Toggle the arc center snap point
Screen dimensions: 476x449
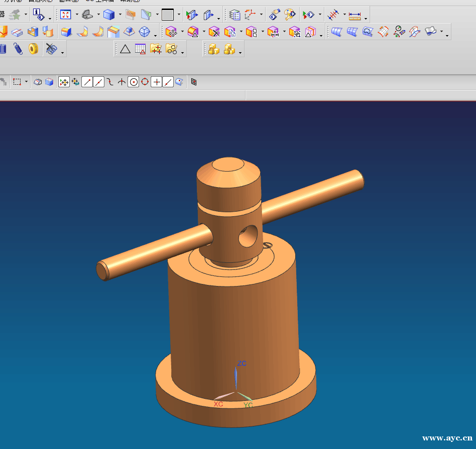coord(133,82)
